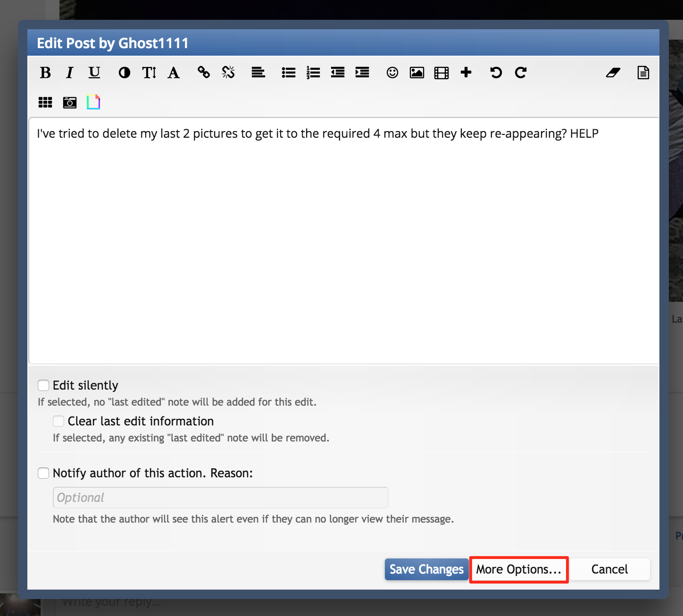Open the smilies picker

coord(392,73)
